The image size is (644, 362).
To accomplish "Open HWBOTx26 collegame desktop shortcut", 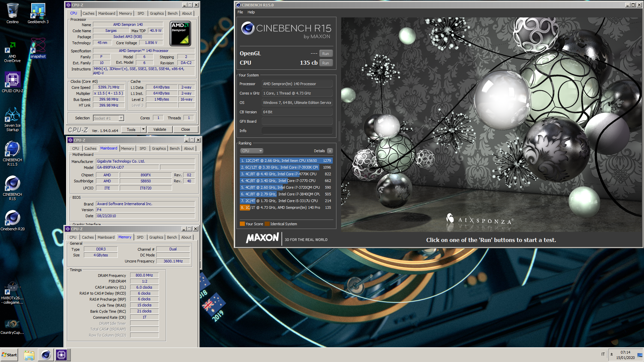I will click(12, 292).
